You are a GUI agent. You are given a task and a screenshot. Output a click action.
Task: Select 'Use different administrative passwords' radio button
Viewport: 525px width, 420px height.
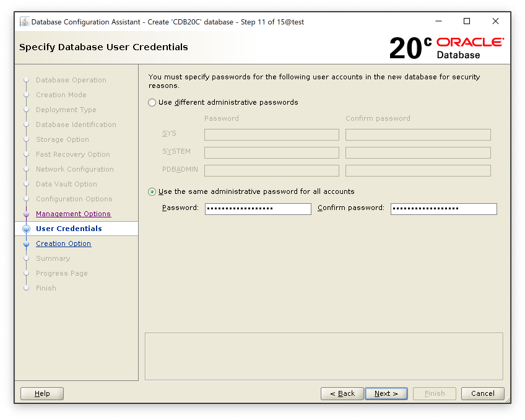point(152,102)
